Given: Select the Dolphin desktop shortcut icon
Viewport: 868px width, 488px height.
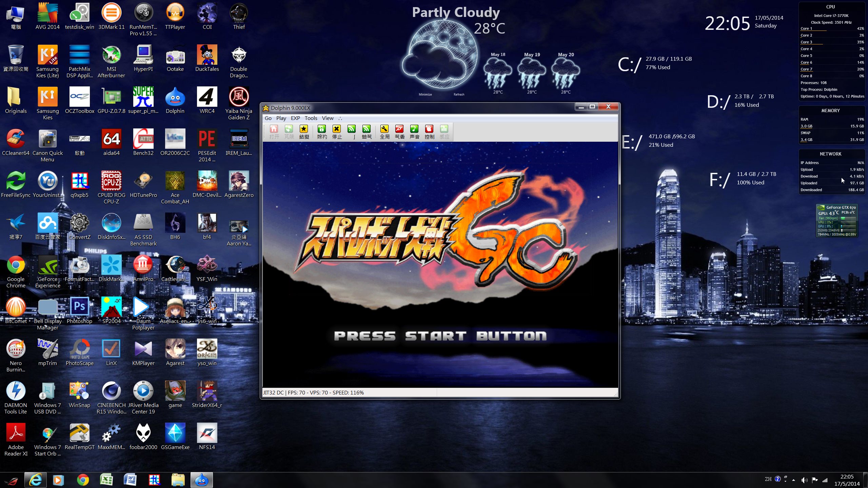Looking at the screenshot, I should [x=175, y=100].
